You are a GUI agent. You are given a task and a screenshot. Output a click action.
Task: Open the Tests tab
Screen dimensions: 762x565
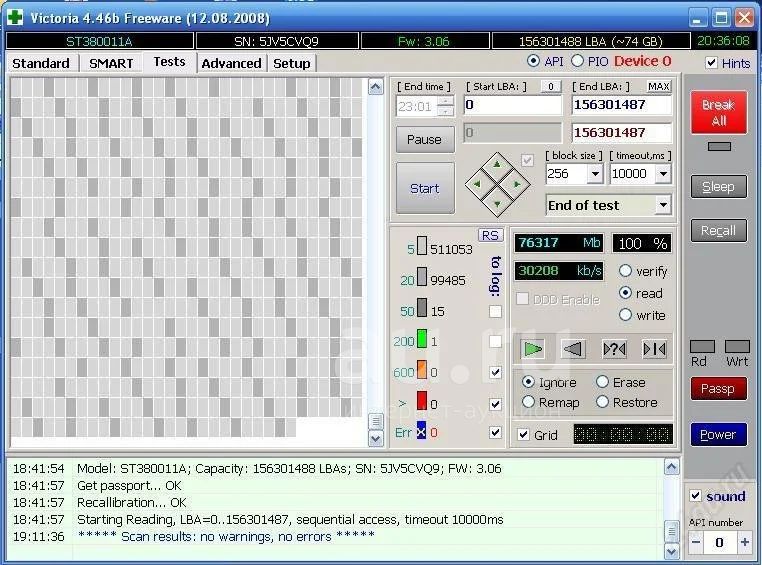[169, 62]
